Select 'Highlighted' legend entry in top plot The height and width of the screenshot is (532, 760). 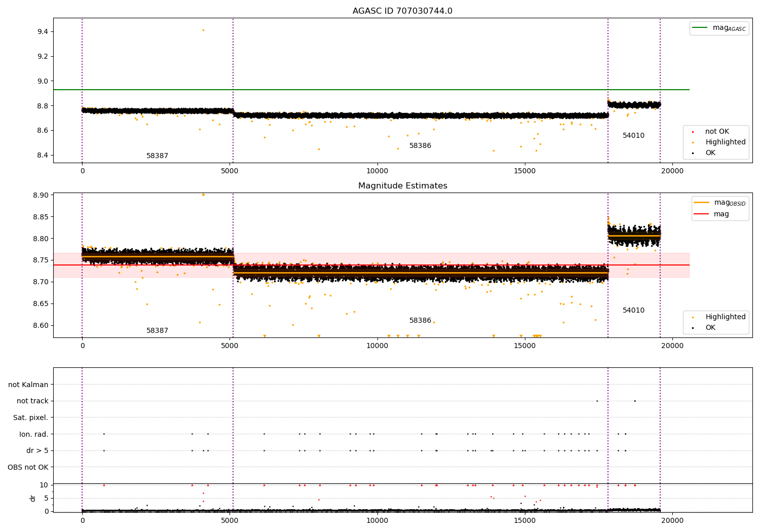[x=726, y=142]
